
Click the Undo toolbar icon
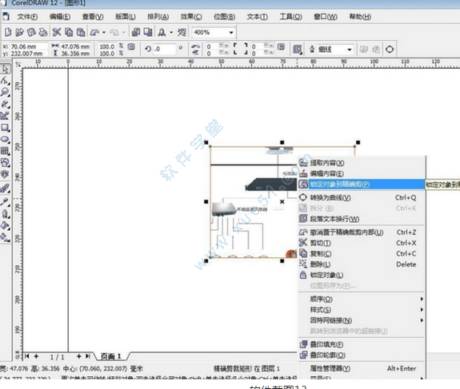(x=95, y=32)
